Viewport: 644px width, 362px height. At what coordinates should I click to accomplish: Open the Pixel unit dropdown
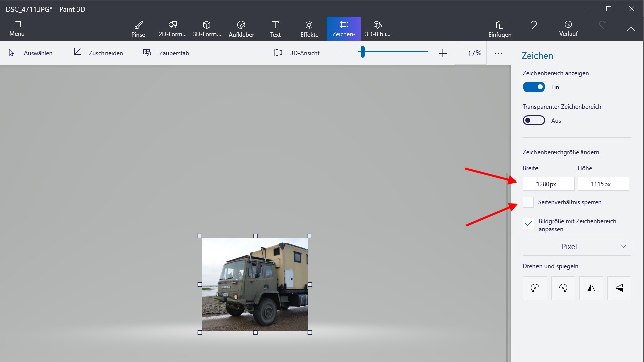pos(577,247)
